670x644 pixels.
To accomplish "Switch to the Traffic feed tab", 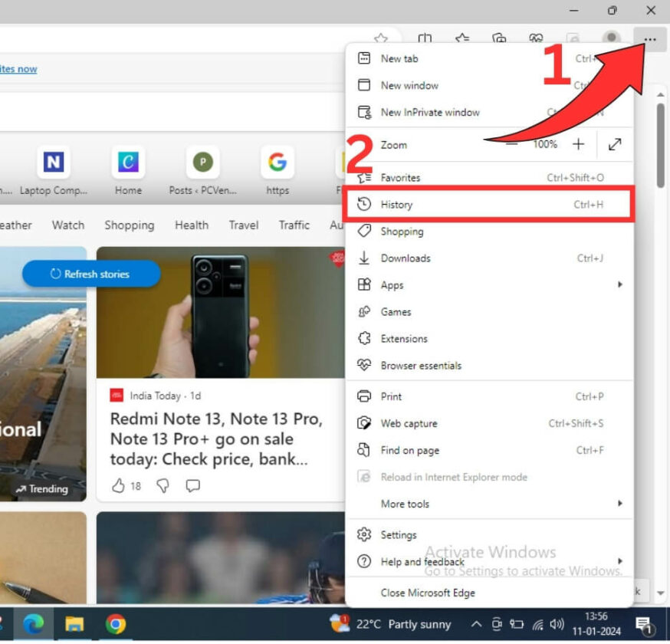I will tap(294, 225).
